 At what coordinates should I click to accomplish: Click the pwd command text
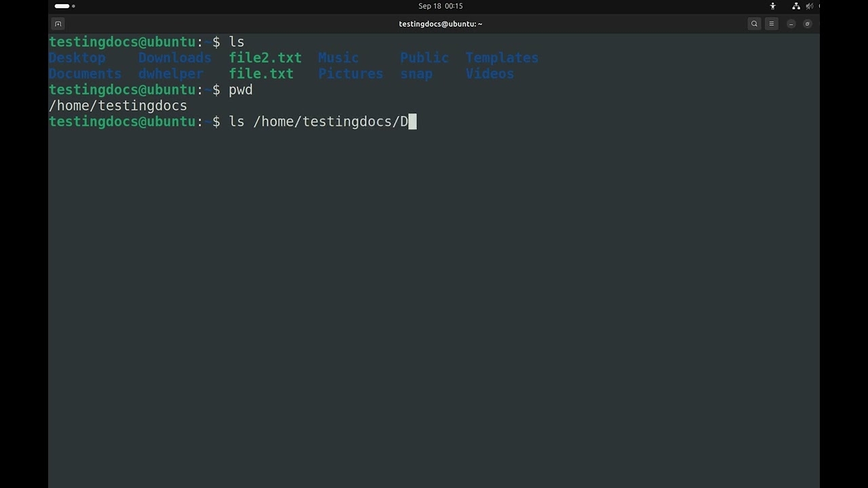241,90
